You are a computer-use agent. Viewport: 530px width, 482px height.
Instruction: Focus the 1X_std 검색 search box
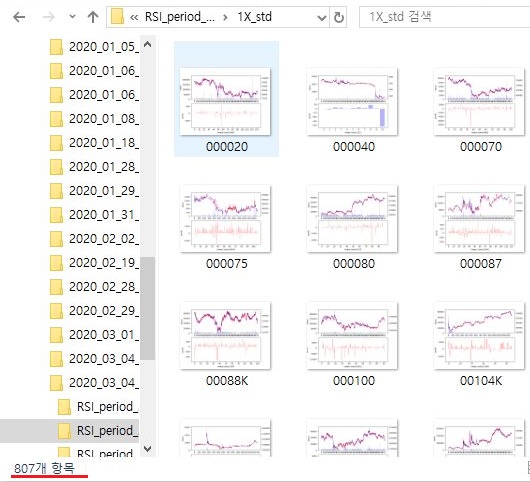[x=444, y=17]
